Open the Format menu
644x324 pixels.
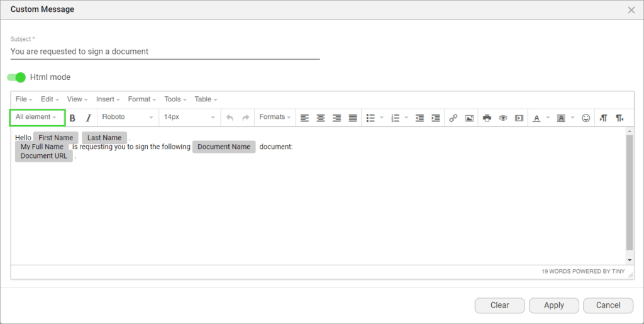[x=142, y=99]
